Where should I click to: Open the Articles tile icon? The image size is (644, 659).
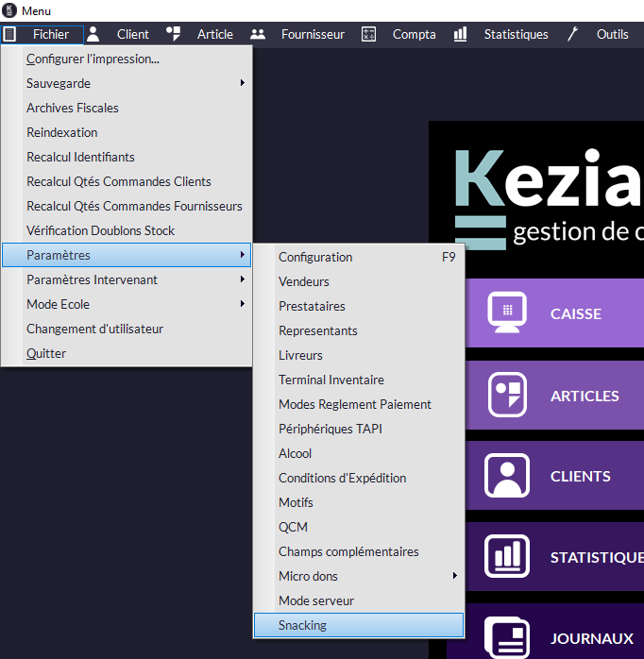click(507, 396)
